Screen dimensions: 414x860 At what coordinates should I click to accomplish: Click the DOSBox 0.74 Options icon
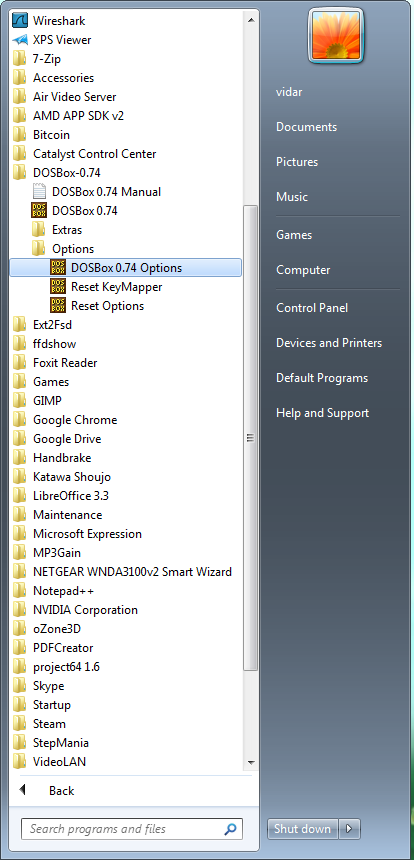click(x=58, y=268)
